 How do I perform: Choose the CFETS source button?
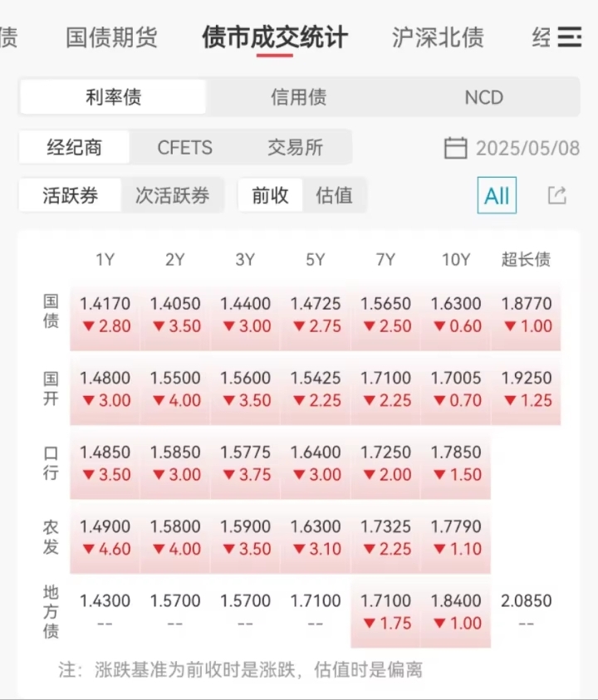pos(185,147)
